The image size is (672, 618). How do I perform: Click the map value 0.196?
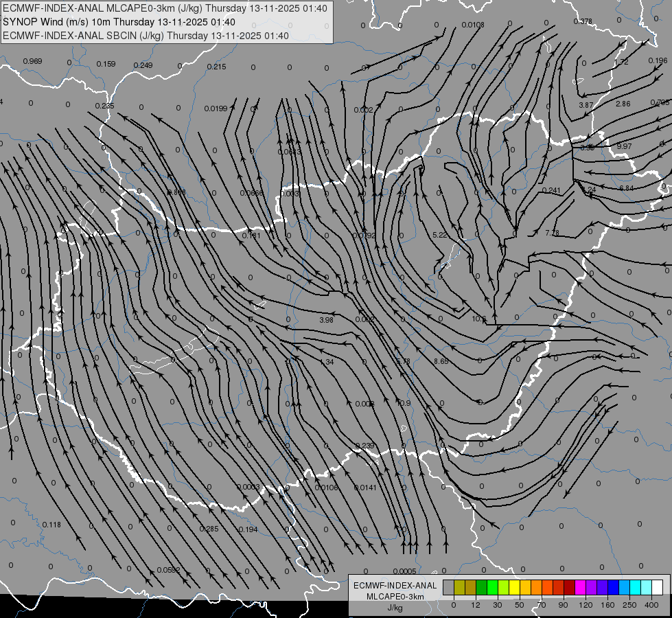tap(658, 60)
